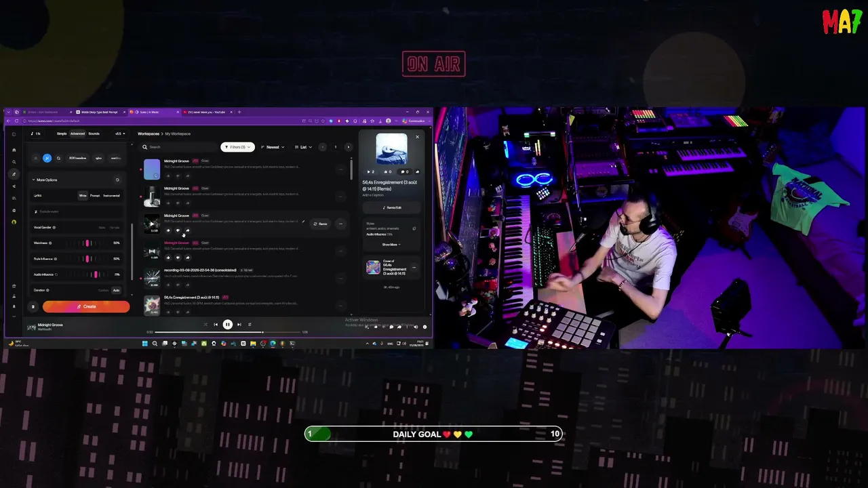This screenshot has height=488, width=868.
Task: Copy the styles text in details panel
Action: coord(414,228)
